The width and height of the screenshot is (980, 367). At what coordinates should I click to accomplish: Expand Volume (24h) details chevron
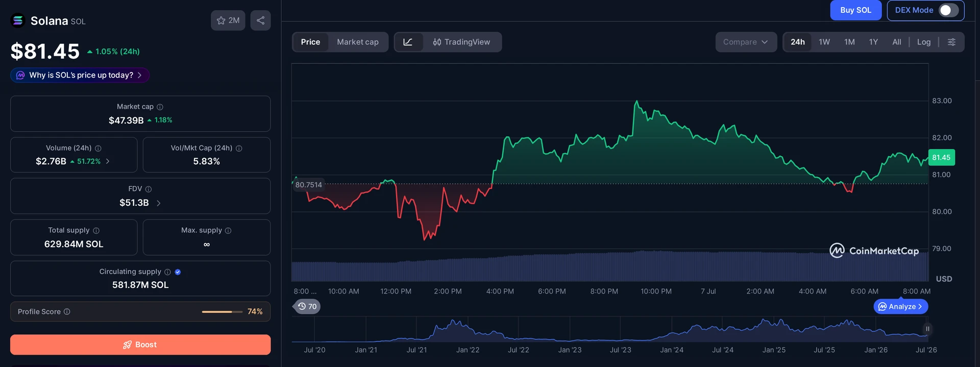pos(108,161)
